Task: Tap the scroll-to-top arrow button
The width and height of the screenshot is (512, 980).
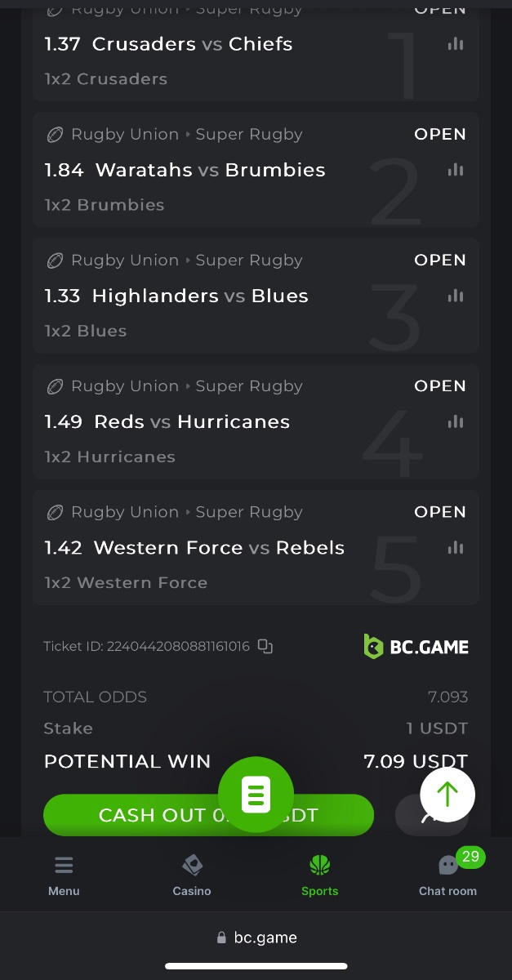Action: (447, 794)
